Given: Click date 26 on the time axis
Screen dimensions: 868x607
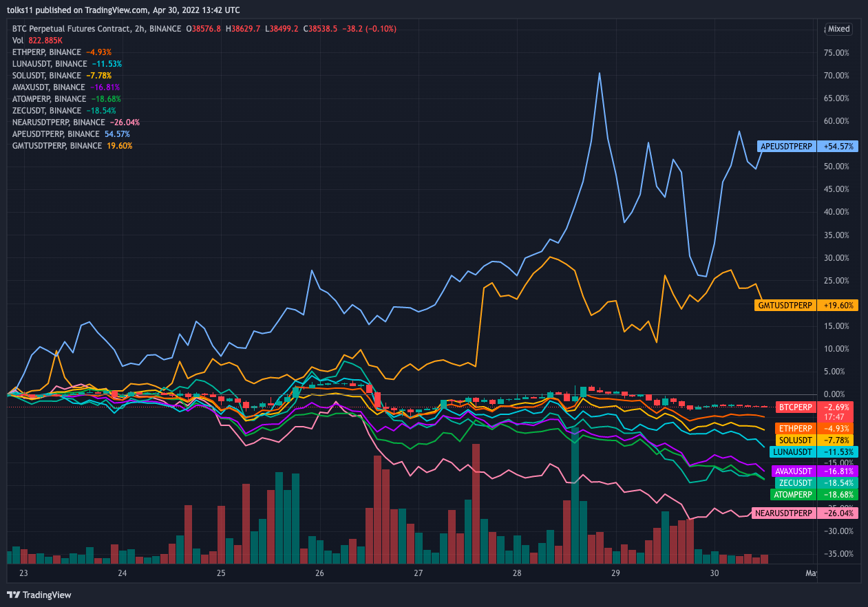Looking at the screenshot, I should click(x=319, y=573).
